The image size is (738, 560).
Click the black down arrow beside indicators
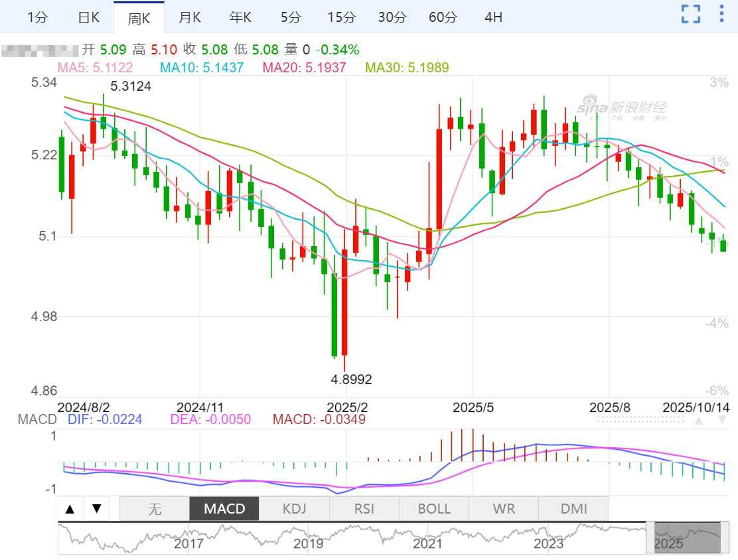(96, 509)
